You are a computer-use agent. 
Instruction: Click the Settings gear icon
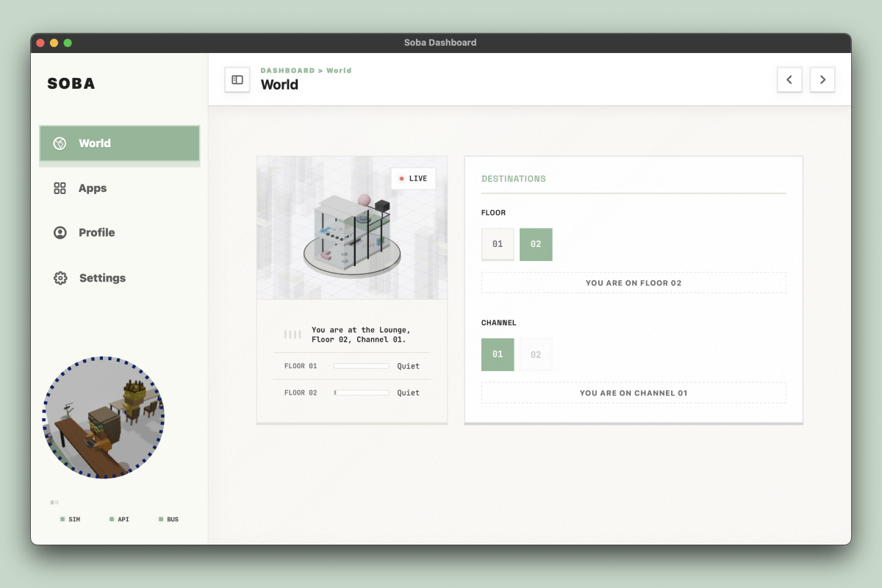(60, 278)
